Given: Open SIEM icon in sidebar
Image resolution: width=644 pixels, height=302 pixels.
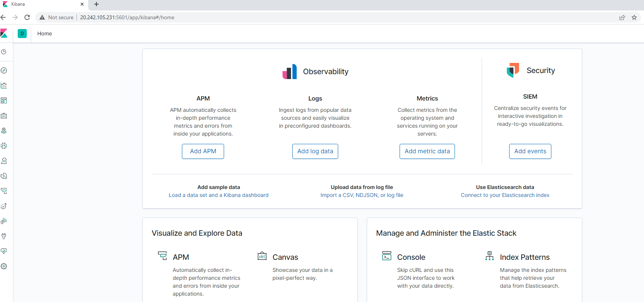Looking at the screenshot, I should (x=4, y=221).
